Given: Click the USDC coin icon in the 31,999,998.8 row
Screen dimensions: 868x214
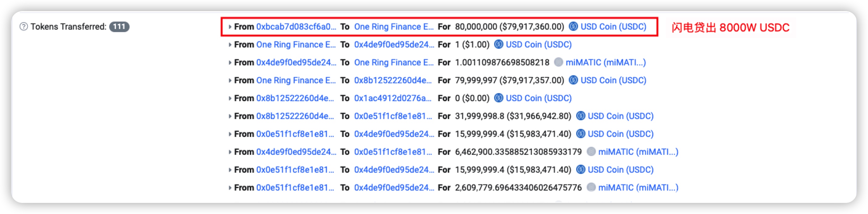Looking at the screenshot, I should (581, 116).
